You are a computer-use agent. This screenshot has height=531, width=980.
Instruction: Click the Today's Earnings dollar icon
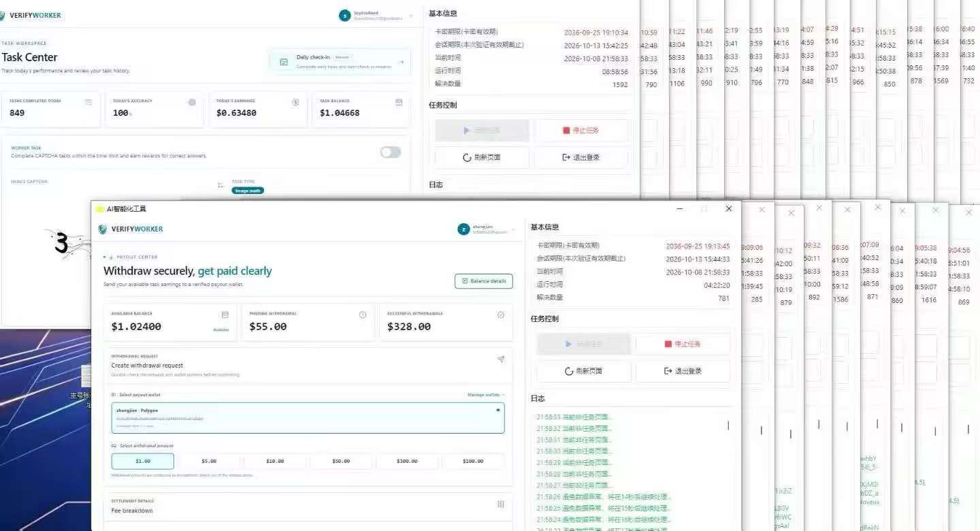pos(295,102)
